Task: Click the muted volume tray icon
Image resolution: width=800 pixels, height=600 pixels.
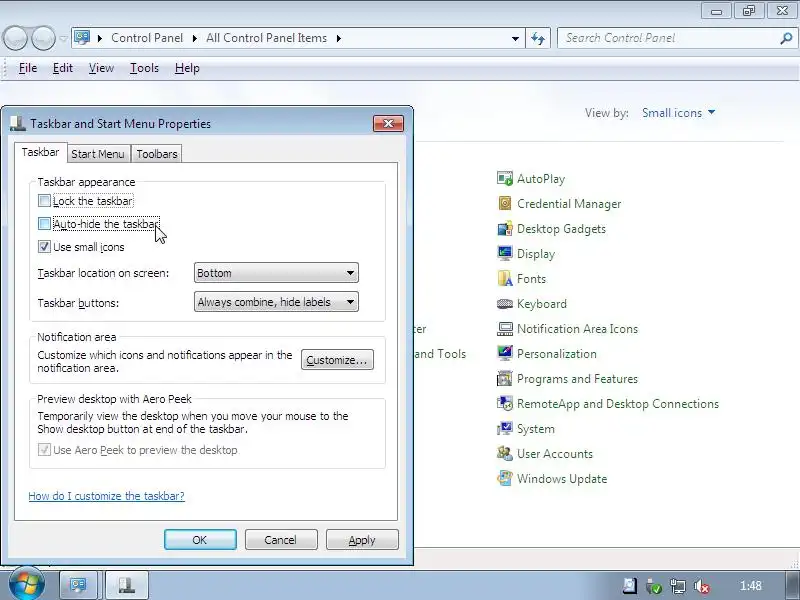Action: coord(703,586)
